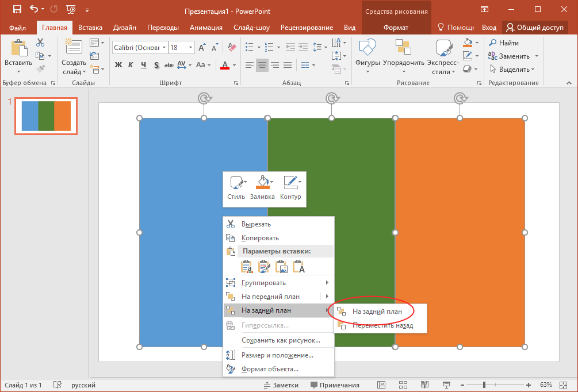
Task: Click the zoom slider handle
Action: pos(484,385)
